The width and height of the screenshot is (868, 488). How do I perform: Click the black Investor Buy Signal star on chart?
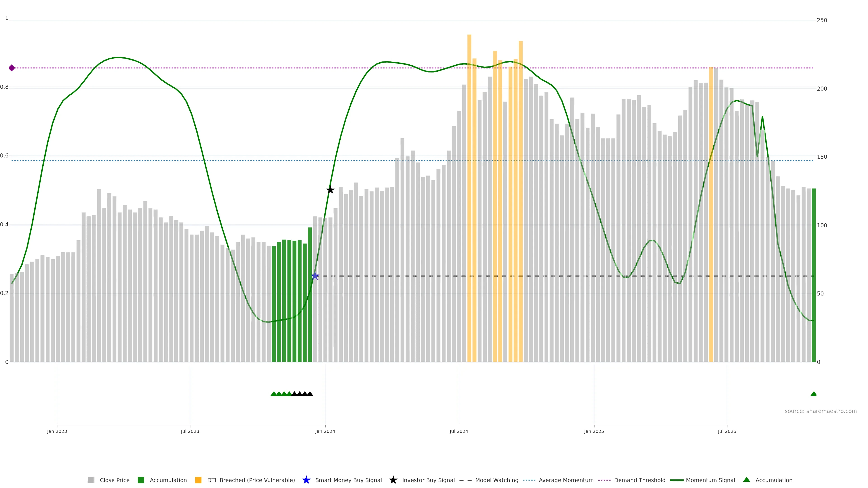[x=330, y=190]
